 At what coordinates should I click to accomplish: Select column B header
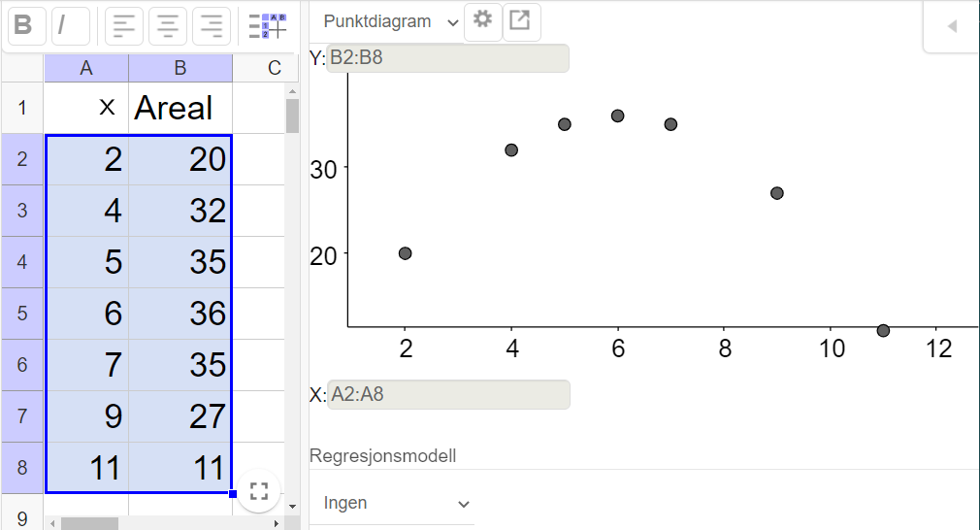pyautogui.click(x=180, y=68)
